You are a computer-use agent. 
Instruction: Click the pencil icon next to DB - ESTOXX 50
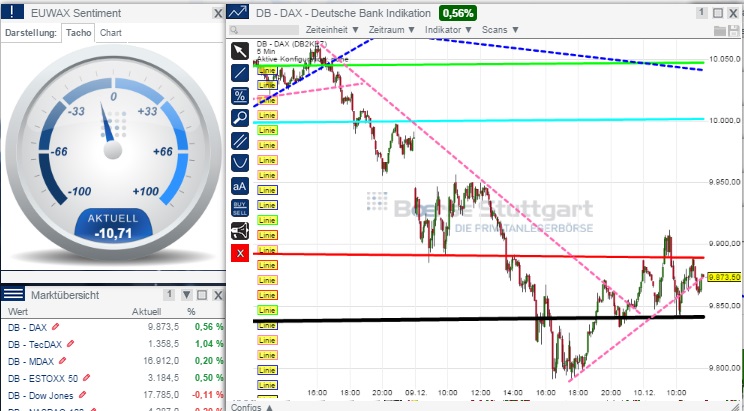pyautogui.click(x=86, y=378)
